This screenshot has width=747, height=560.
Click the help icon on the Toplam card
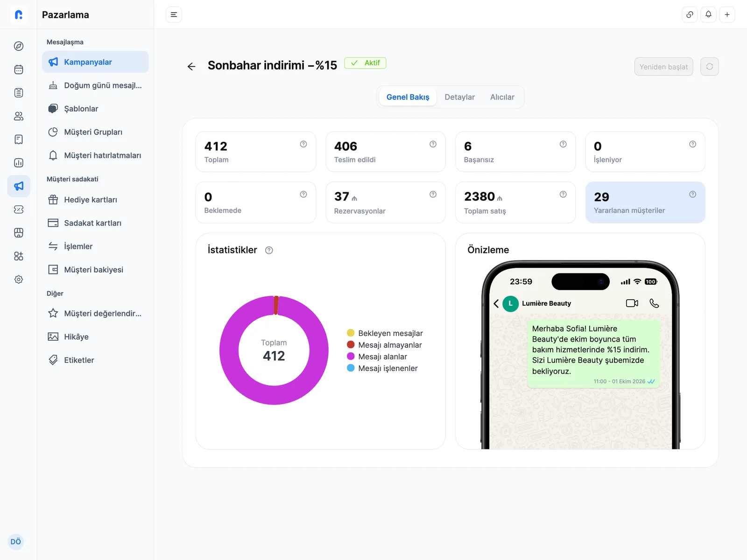pos(303,144)
